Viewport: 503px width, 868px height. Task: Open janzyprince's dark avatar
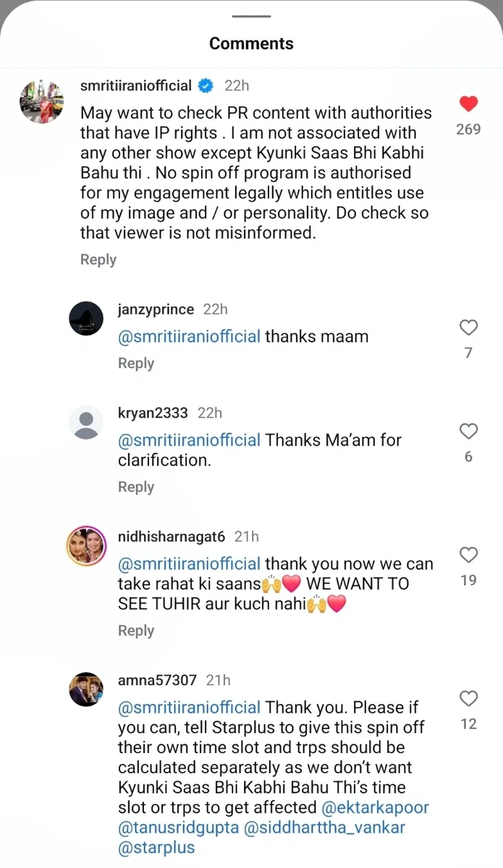click(x=86, y=318)
